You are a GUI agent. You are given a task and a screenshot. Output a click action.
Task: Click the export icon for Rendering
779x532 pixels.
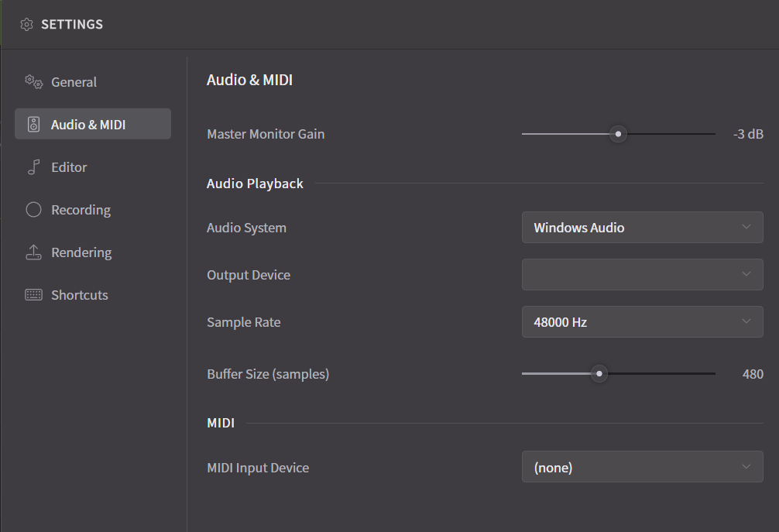(33, 252)
